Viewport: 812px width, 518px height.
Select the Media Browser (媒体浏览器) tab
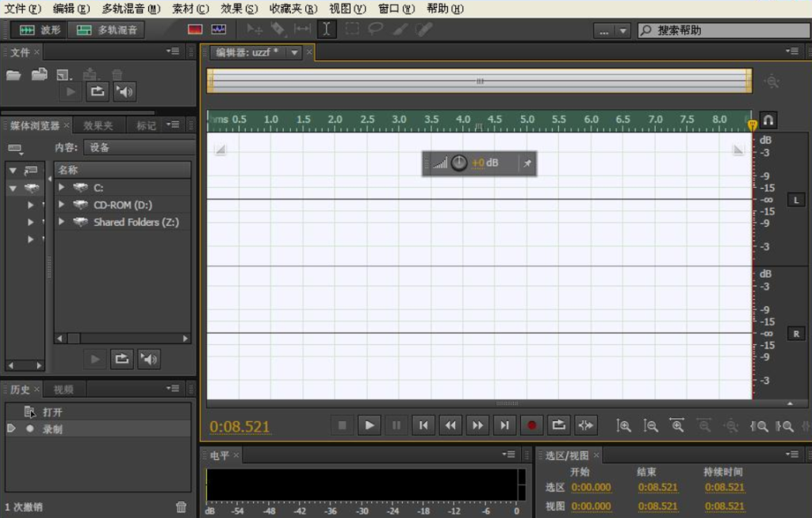(x=35, y=125)
